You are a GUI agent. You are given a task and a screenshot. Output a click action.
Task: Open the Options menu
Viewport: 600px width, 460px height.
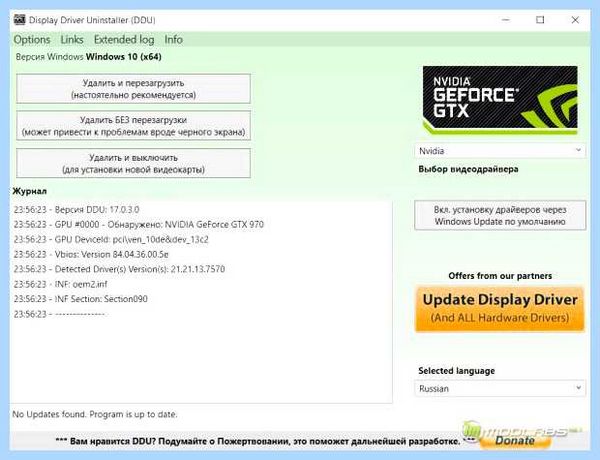click(x=32, y=39)
